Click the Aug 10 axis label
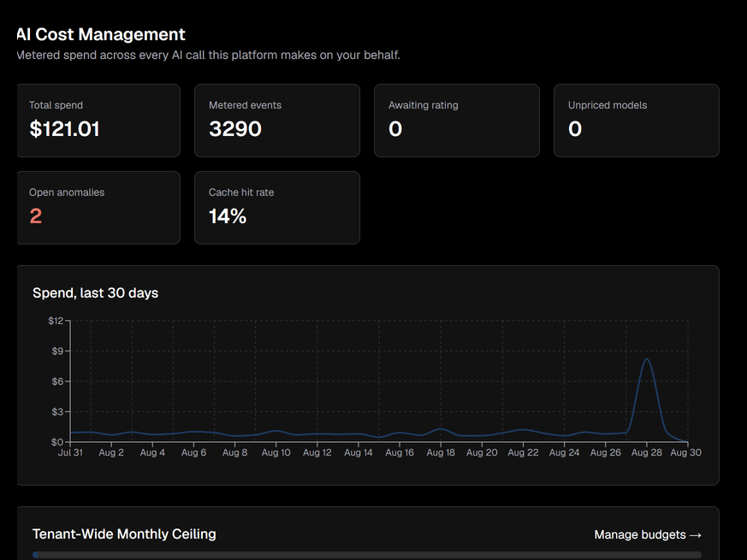This screenshot has width=747, height=560. 276,452
